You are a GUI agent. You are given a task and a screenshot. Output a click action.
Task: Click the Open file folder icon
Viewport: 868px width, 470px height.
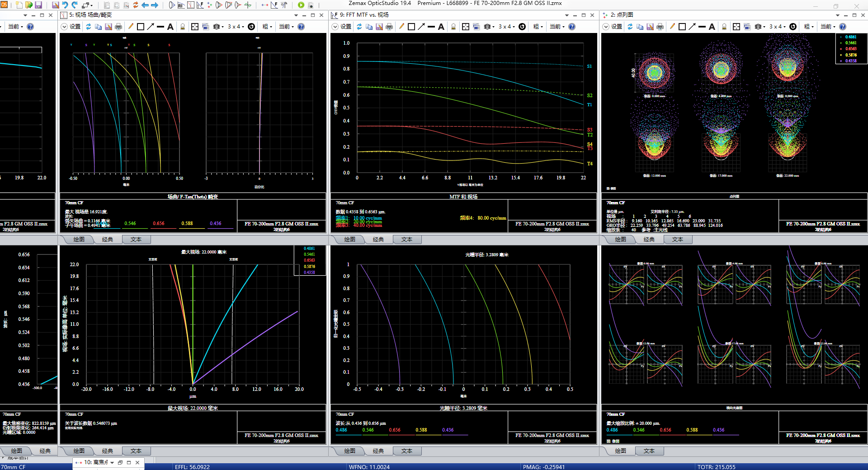(x=29, y=5)
